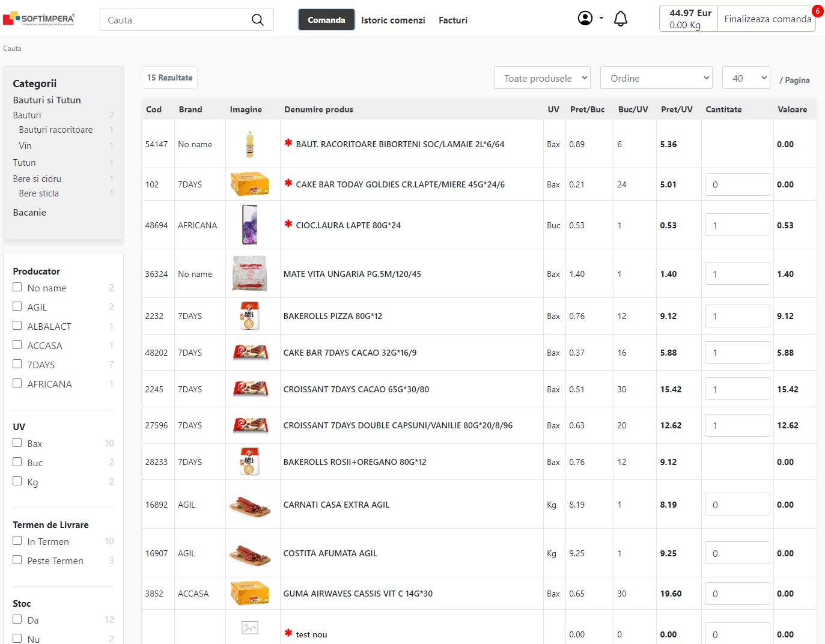This screenshot has width=825, height=644.
Task: Open the Facturi tab
Action: tap(453, 20)
